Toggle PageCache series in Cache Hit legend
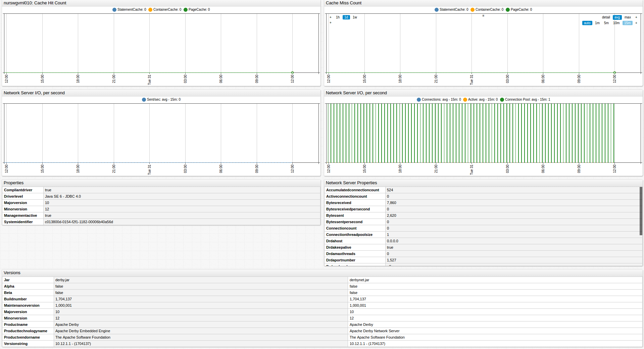The image size is (644, 349). pyautogui.click(x=197, y=10)
